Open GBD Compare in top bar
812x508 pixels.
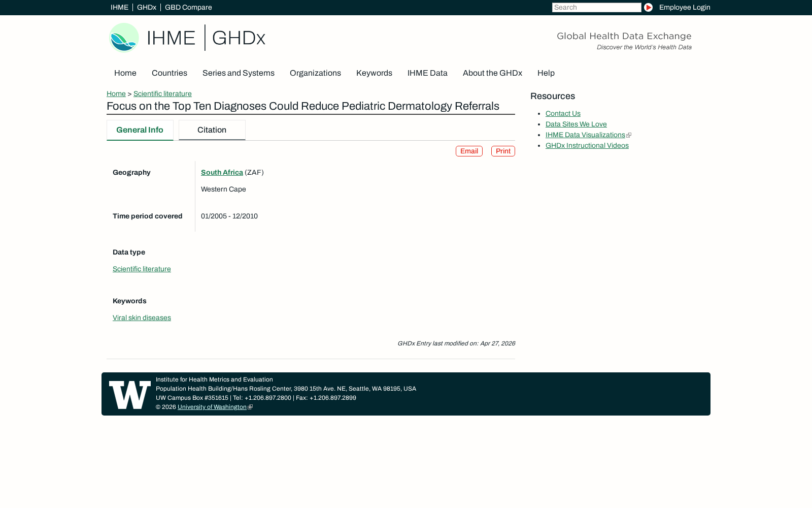188,8
